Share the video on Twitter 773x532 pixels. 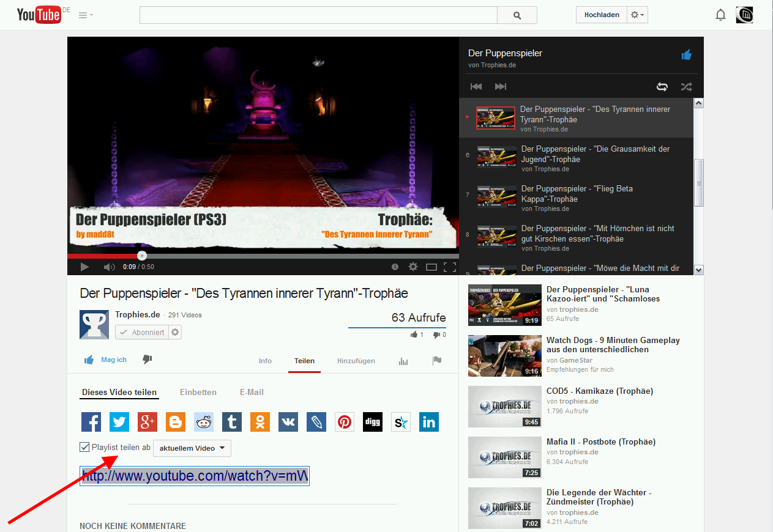pyautogui.click(x=119, y=421)
